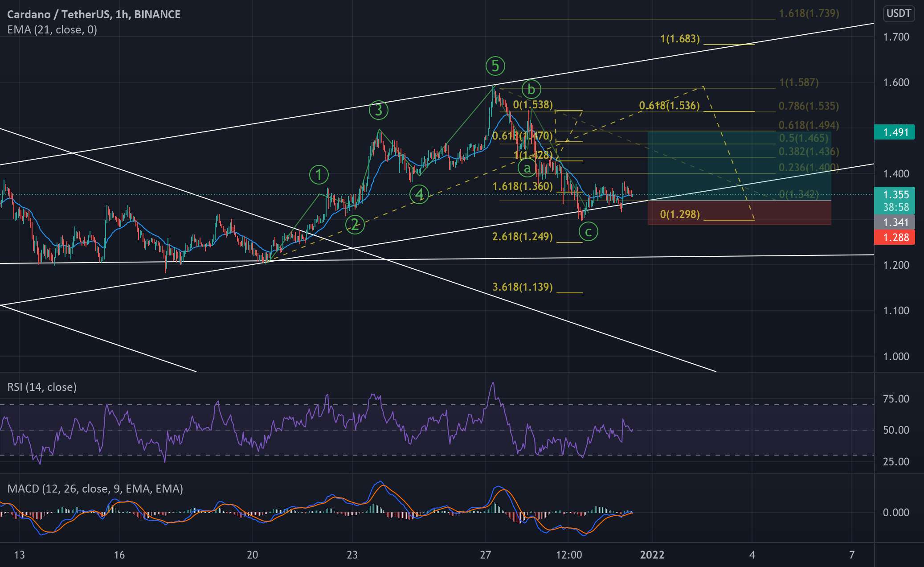Click the 0.000 MACD scale label
Screen dimensions: 924x567
(896, 513)
